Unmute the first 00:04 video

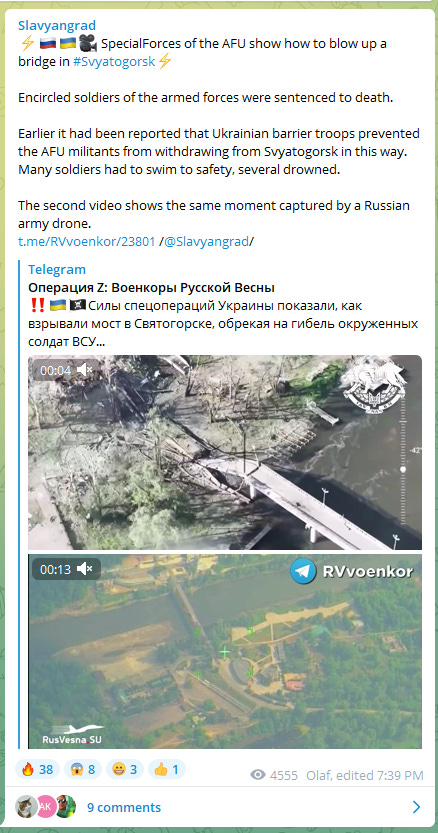(85, 370)
